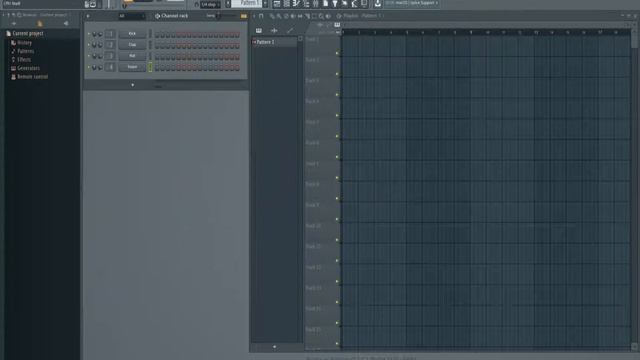Click arrow right of Pattern 1 selector

(265, 4)
